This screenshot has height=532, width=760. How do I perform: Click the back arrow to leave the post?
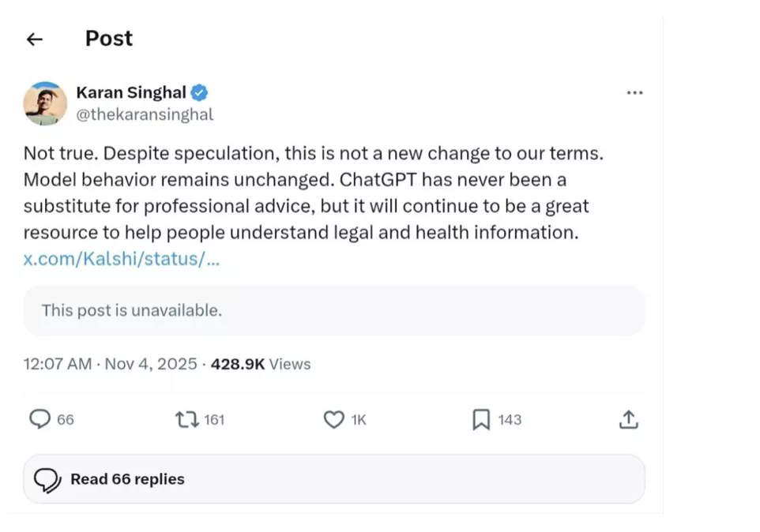tap(34, 39)
